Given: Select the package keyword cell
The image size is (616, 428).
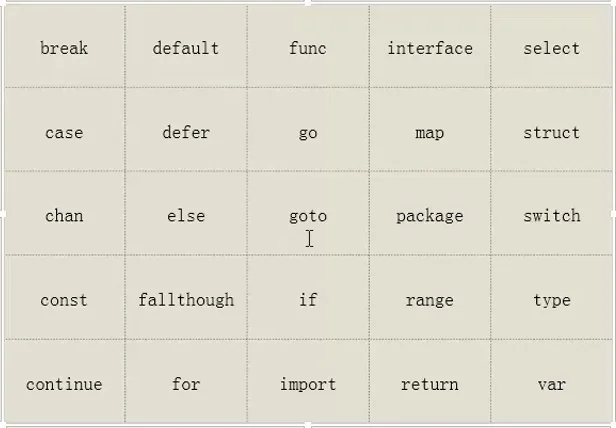Looking at the screenshot, I should [x=430, y=213].
